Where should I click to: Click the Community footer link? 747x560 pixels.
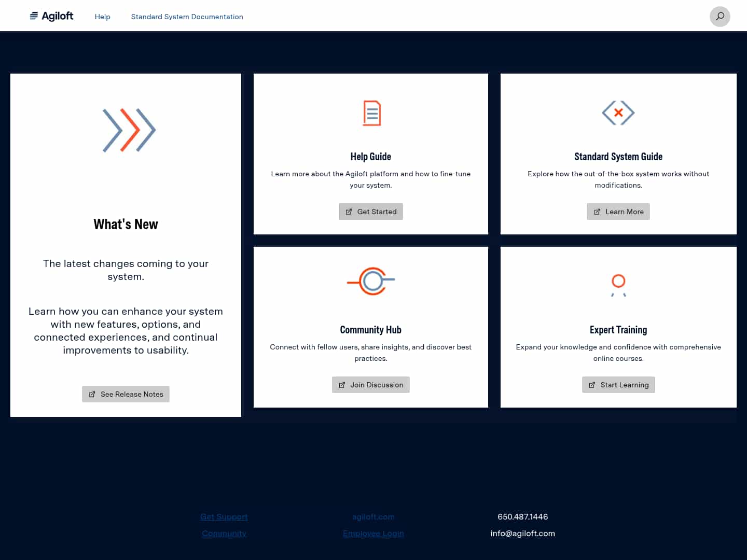(x=224, y=533)
